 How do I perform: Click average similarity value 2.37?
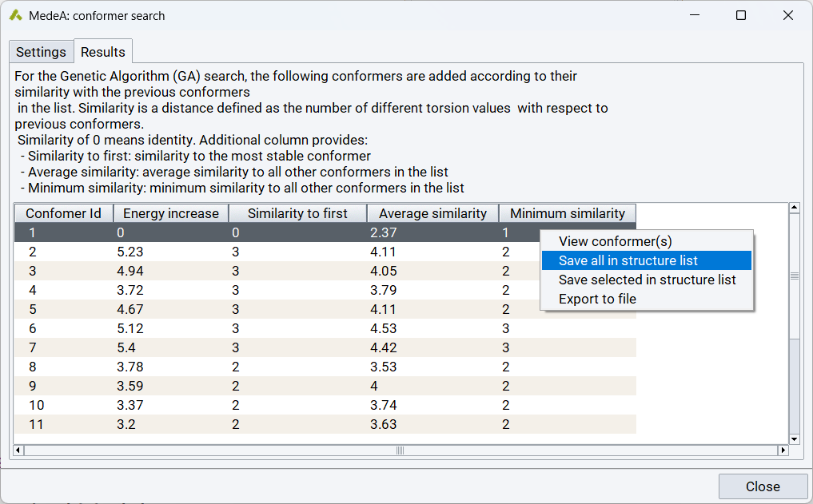coord(384,232)
